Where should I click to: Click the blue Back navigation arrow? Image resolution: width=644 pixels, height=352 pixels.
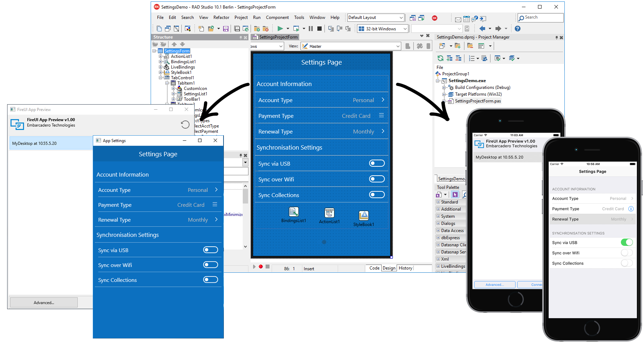pyautogui.click(x=482, y=29)
